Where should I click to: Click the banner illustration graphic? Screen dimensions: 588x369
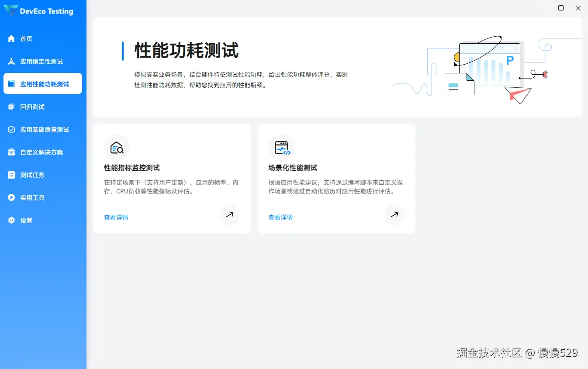point(487,70)
